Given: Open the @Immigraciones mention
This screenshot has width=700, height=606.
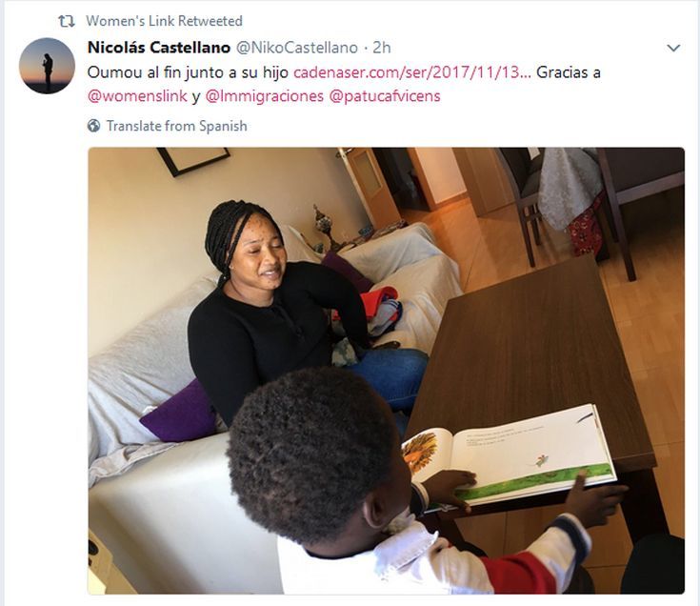Looking at the screenshot, I should pyautogui.click(x=265, y=96).
